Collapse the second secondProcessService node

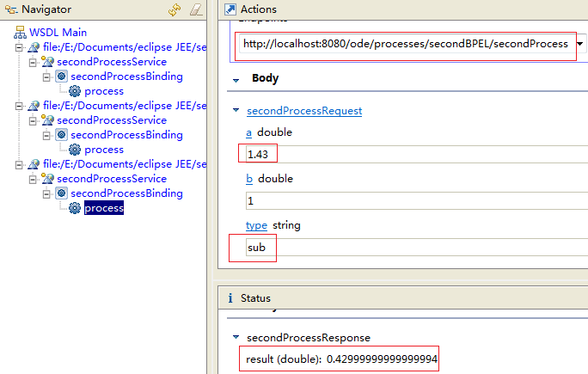pos(33,120)
